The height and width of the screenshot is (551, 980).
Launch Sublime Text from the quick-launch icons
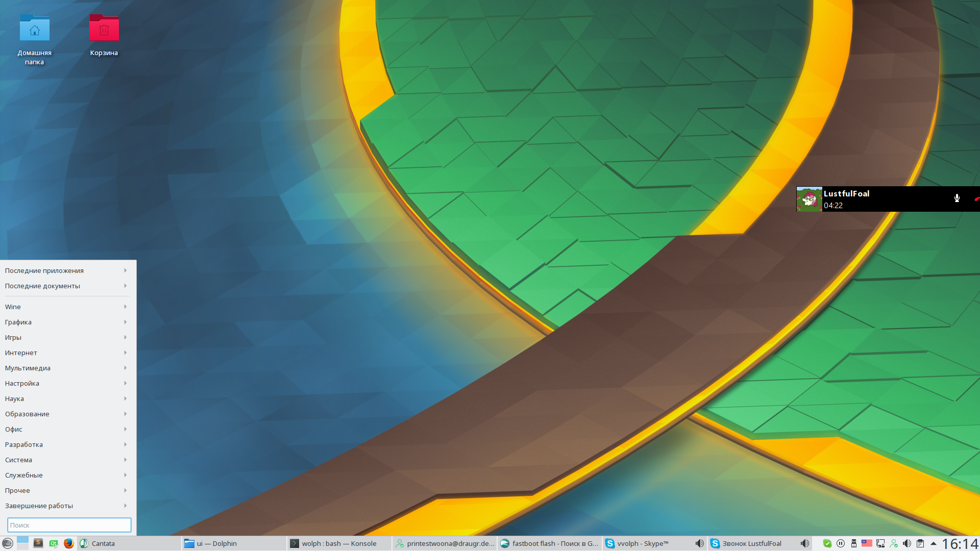click(x=38, y=543)
